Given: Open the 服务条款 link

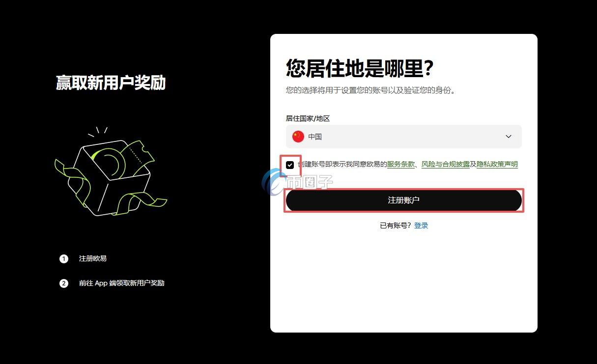Looking at the screenshot, I should (400, 164).
